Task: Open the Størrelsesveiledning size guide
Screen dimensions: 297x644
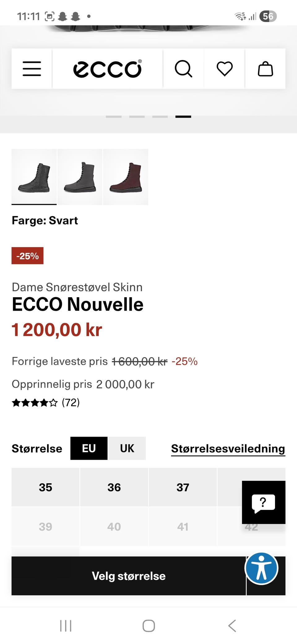Action: click(228, 449)
